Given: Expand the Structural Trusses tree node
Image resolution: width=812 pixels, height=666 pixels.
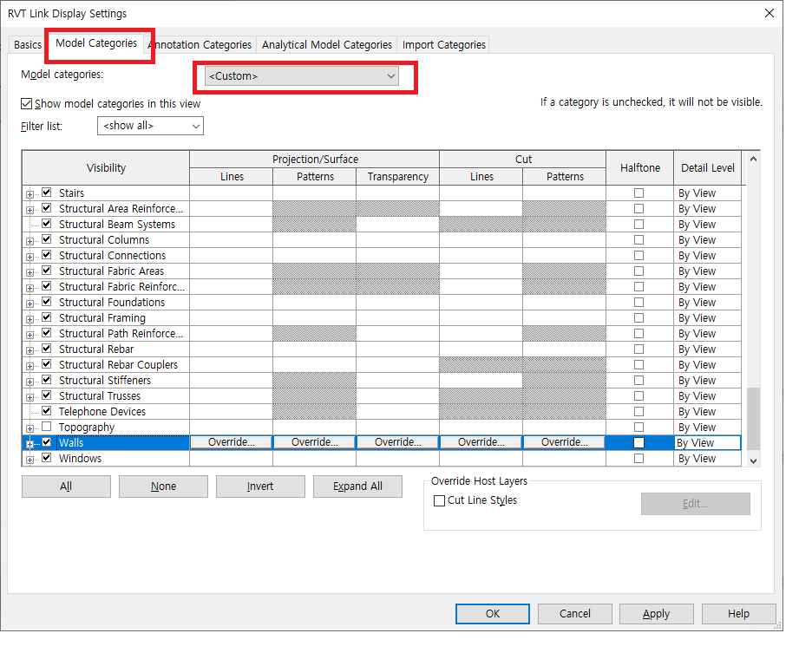Looking at the screenshot, I should click(30, 397).
